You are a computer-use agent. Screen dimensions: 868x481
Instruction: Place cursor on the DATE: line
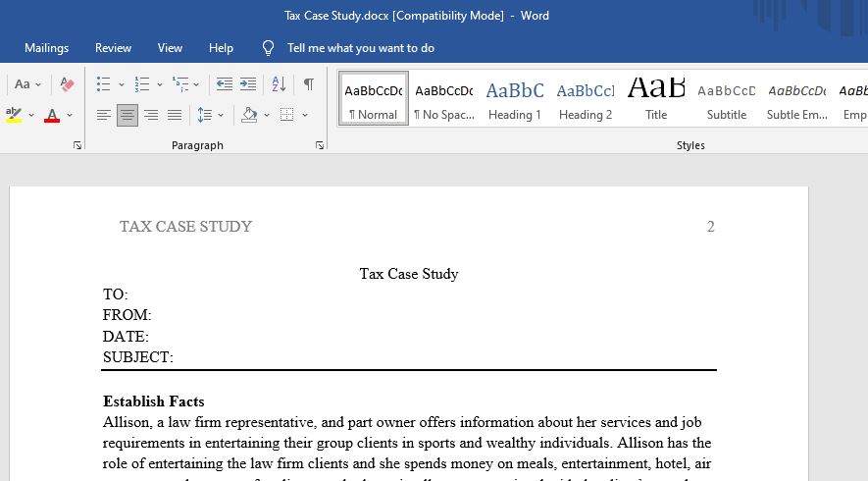pos(126,336)
